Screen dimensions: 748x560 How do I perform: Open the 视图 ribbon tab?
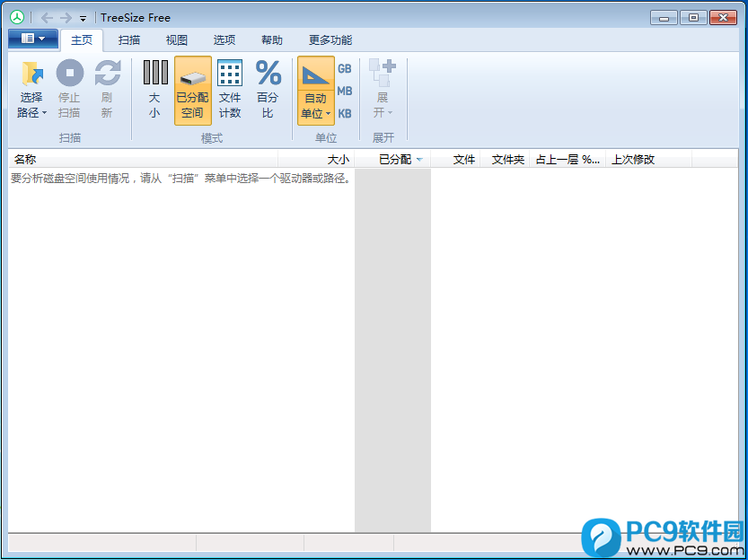(177, 40)
